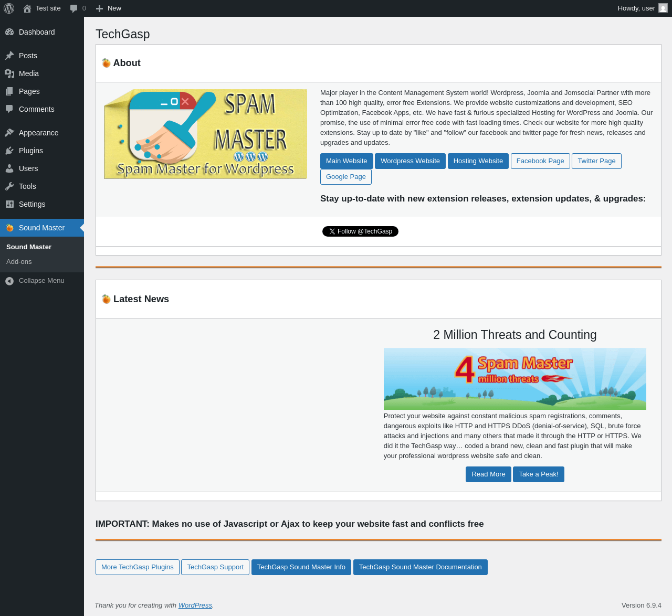Image resolution: width=672 pixels, height=616 pixels.
Task: Click the Comments speech bubble sidebar icon
Action: [x=9, y=109]
